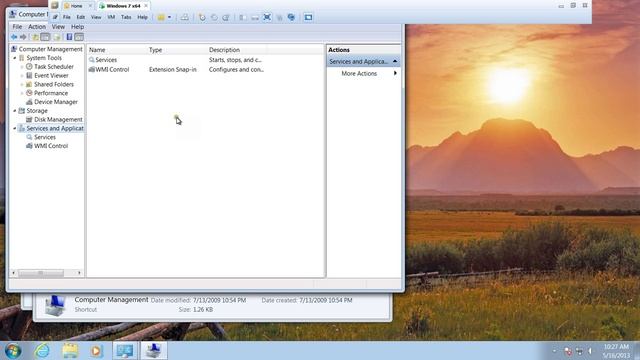The height and width of the screenshot is (360, 640).
Task: Open Help via the blue book icon
Action: [x=69, y=37]
